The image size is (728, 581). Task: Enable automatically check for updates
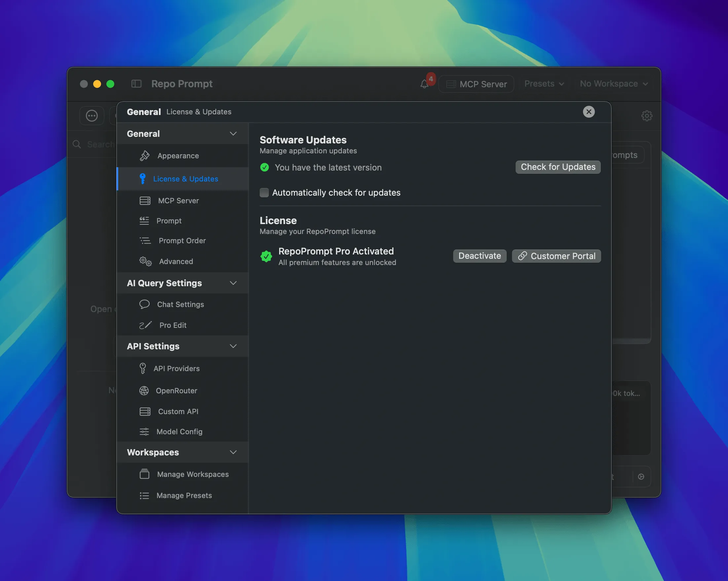tap(264, 193)
